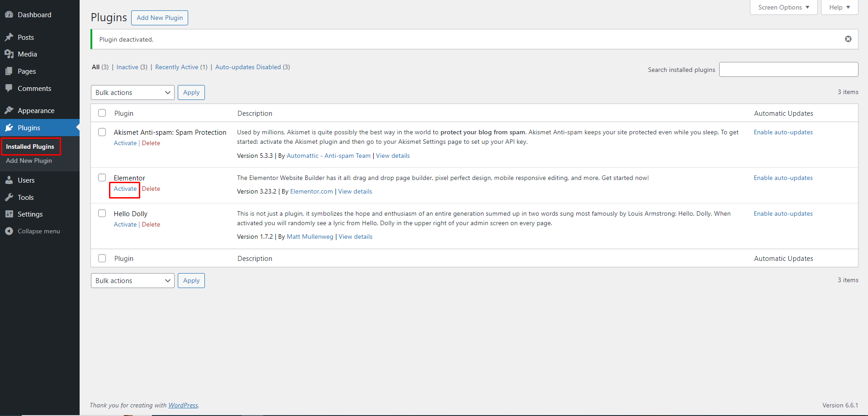Viewport: 868px width, 416px height.
Task: Select the Elementor plugin checkbox
Action: 102,178
